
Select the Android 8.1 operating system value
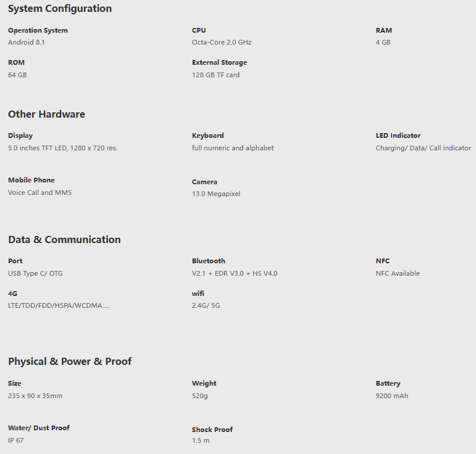tap(26, 42)
